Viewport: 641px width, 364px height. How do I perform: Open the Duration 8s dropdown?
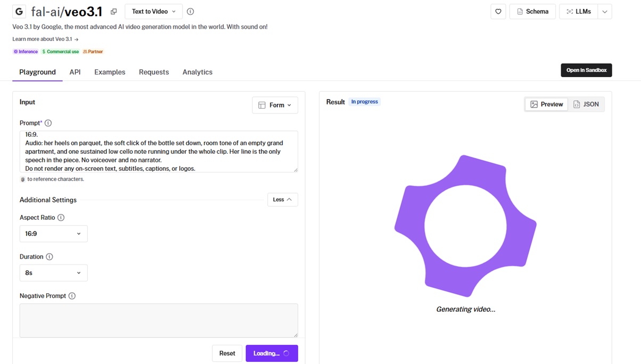point(53,273)
